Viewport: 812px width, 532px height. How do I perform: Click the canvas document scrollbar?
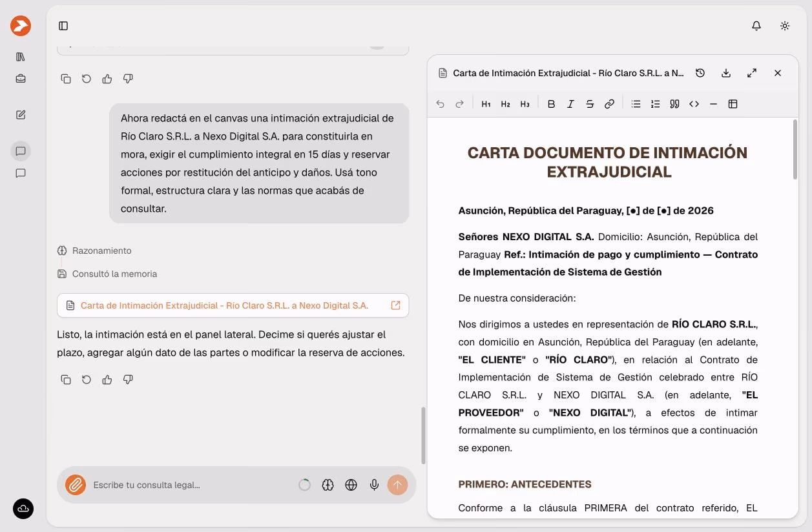click(795, 150)
